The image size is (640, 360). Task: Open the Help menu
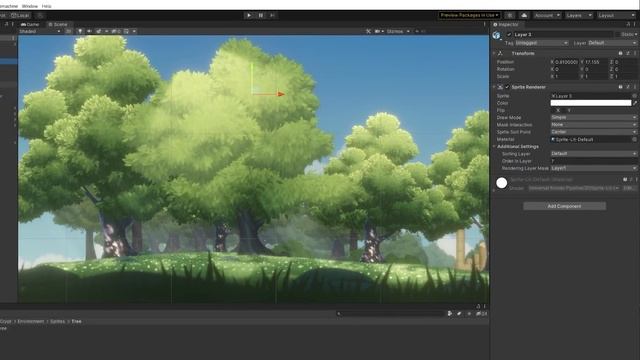coord(47,6)
